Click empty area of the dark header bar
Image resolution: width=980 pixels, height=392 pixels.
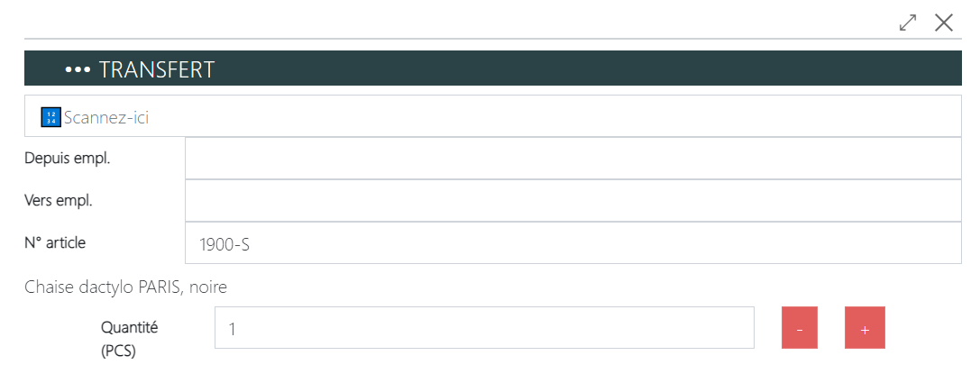pyautogui.click(x=586, y=70)
